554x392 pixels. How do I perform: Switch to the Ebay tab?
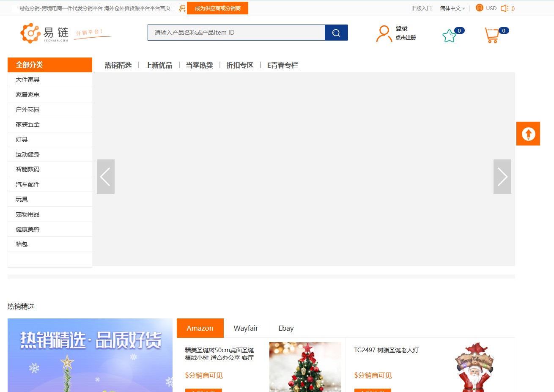coord(286,328)
